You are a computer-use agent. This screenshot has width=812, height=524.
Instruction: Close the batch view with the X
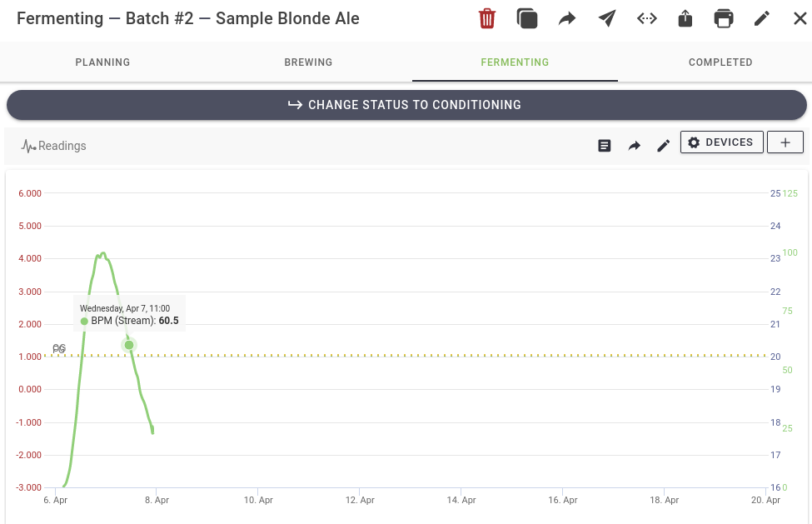[800, 18]
